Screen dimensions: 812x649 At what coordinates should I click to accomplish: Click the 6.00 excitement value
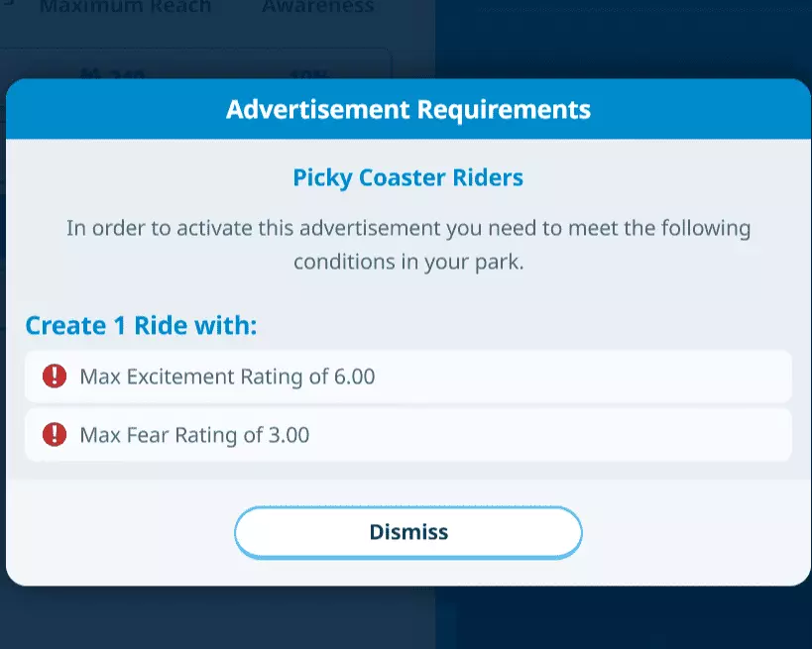(354, 377)
